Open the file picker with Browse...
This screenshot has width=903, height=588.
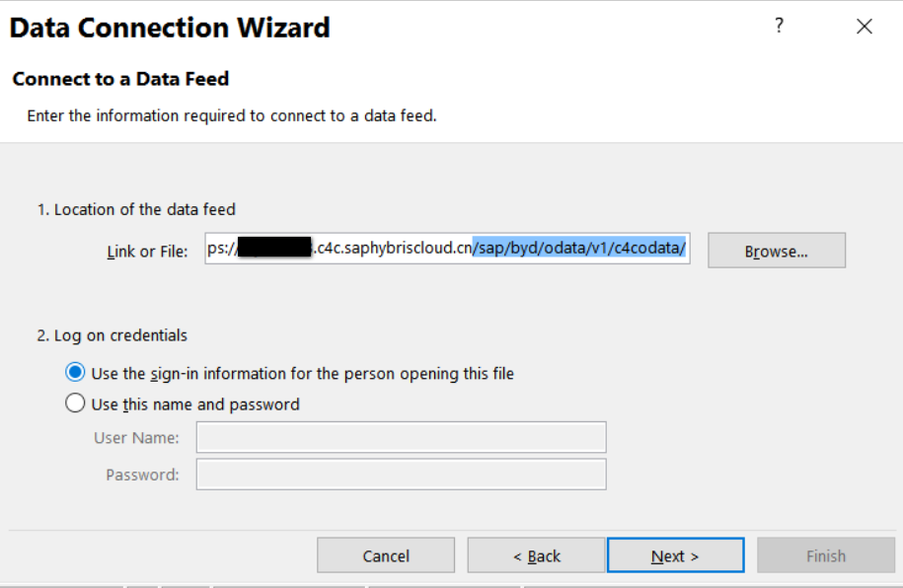(x=777, y=251)
